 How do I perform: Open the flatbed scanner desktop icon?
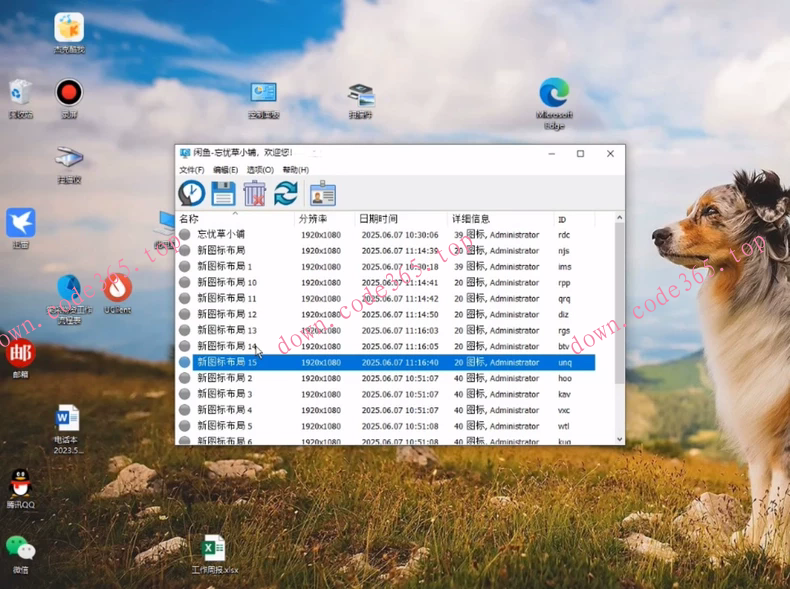[x=69, y=165]
